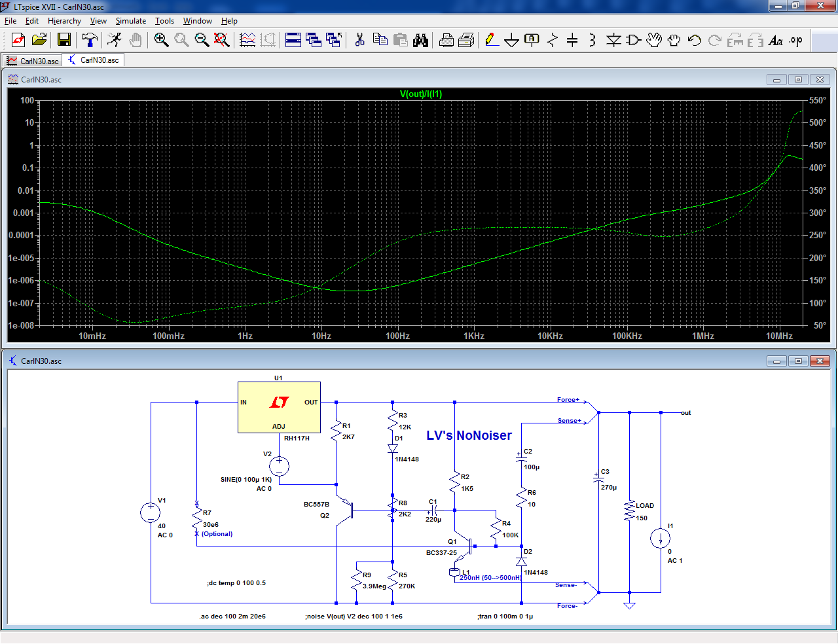Image resolution: width=838 pixels, height=644 pixels.
Task: Click the Pan magnifier icon
Action: pos(181,41)
